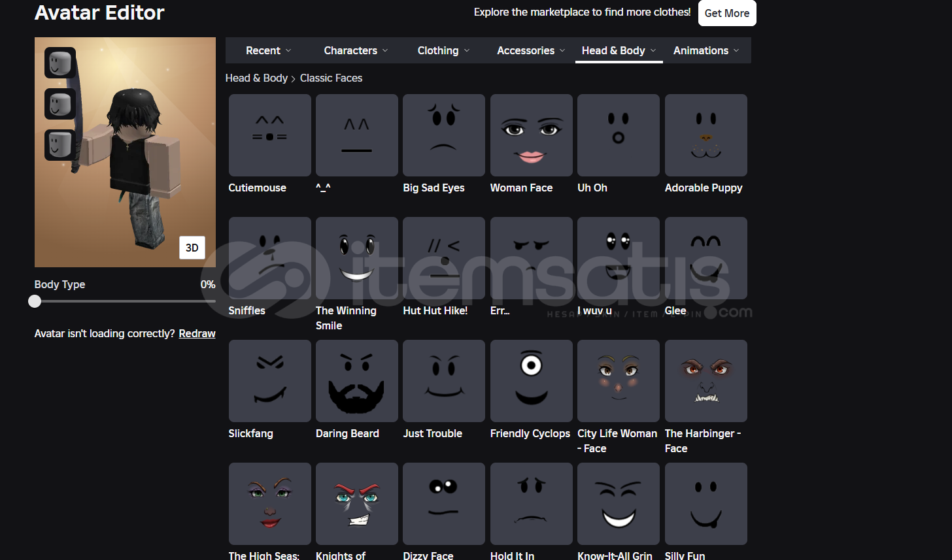The width and height of the screenshot is (952, 560).
Task: Choose the Friendly Cyclops face
Action: tap(531, 381)
